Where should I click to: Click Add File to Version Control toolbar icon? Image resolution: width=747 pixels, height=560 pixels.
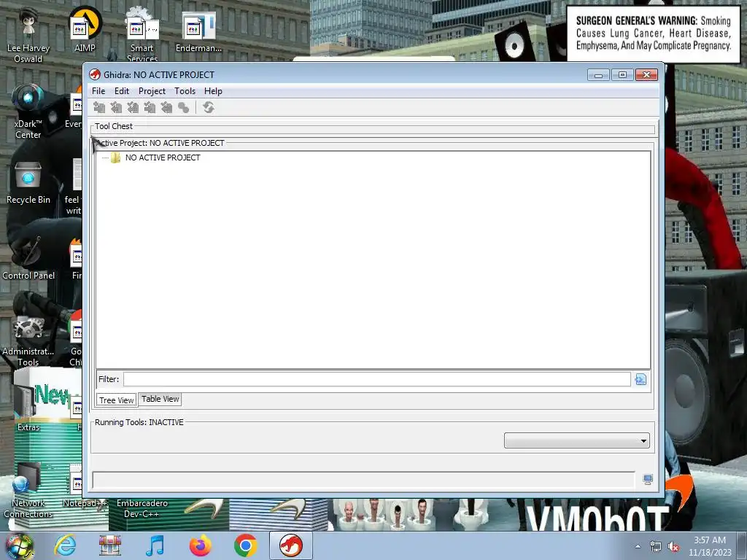pos(99,108)
